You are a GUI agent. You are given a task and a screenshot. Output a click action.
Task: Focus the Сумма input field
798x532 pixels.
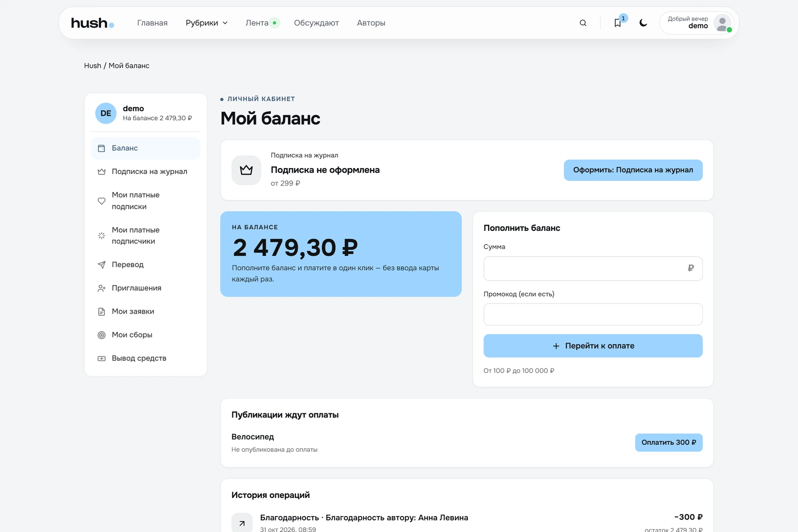(x=593, y=268)
